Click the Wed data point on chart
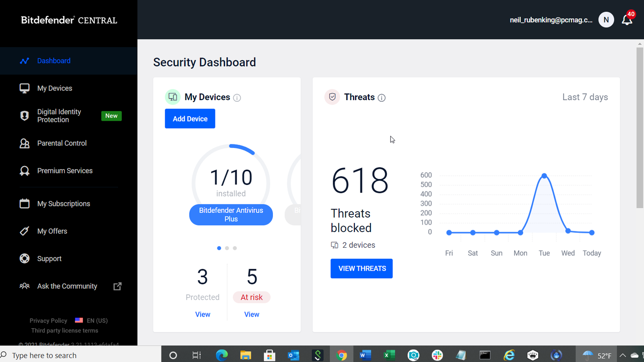This screenshot has height=362, width=644. click(x=568, y=231)
